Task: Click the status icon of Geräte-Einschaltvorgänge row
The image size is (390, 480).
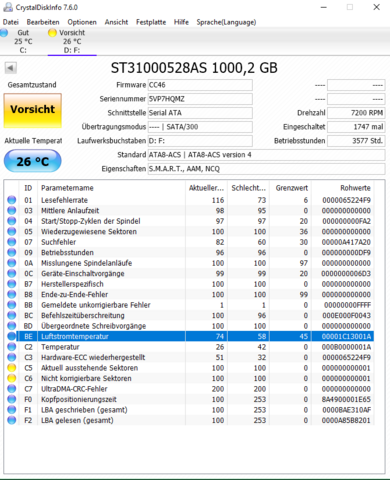Action: (12, 273)
